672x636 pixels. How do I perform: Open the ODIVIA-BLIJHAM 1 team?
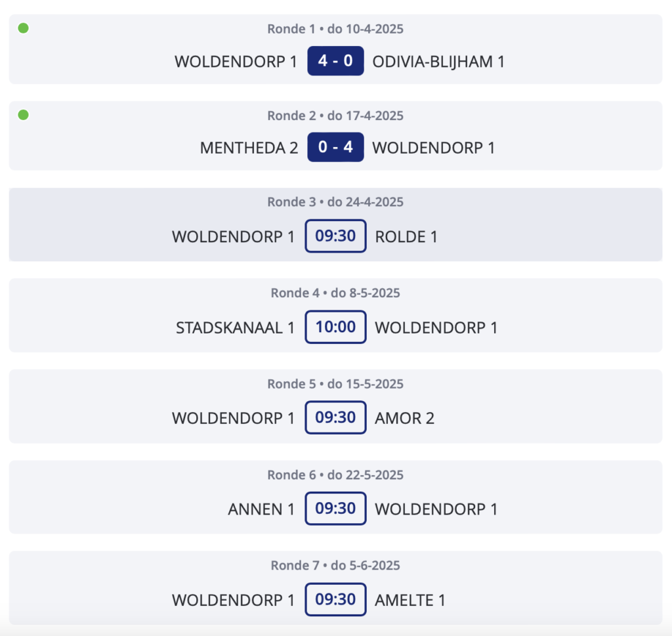[438, 62]
